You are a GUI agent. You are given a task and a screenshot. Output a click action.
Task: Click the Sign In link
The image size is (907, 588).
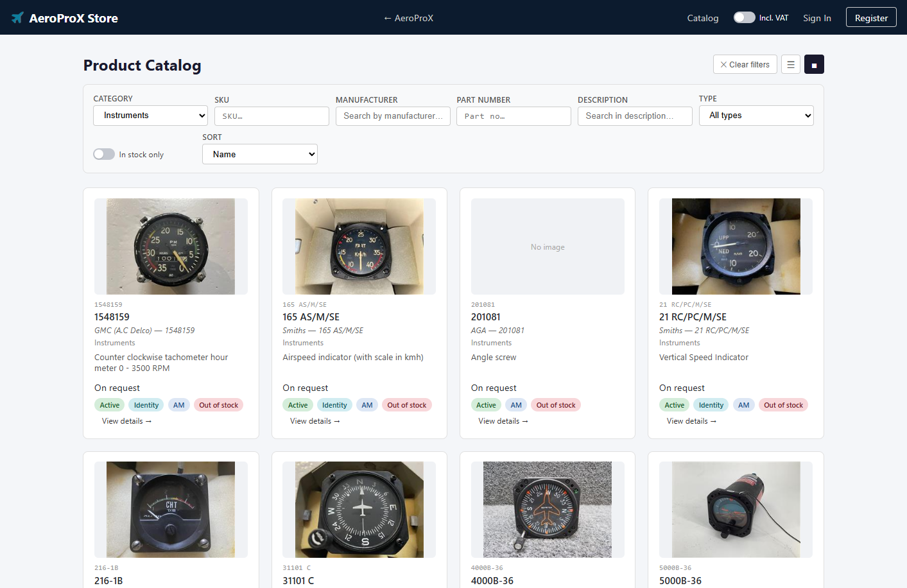click(817, 18)
